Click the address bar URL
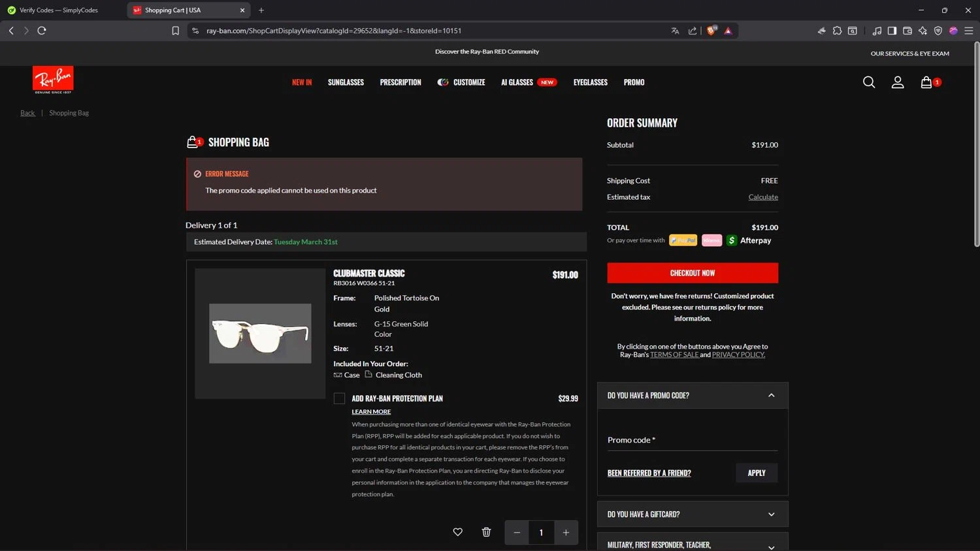 pos(334,31)
